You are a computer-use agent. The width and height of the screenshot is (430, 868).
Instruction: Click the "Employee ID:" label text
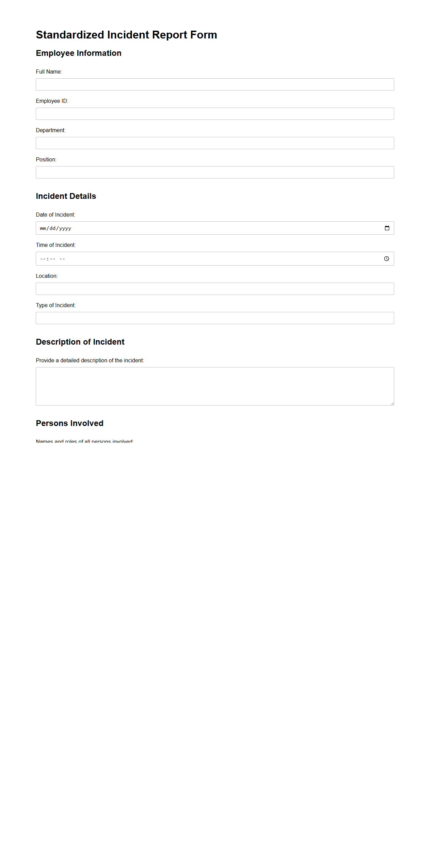(x=52, y=101)
